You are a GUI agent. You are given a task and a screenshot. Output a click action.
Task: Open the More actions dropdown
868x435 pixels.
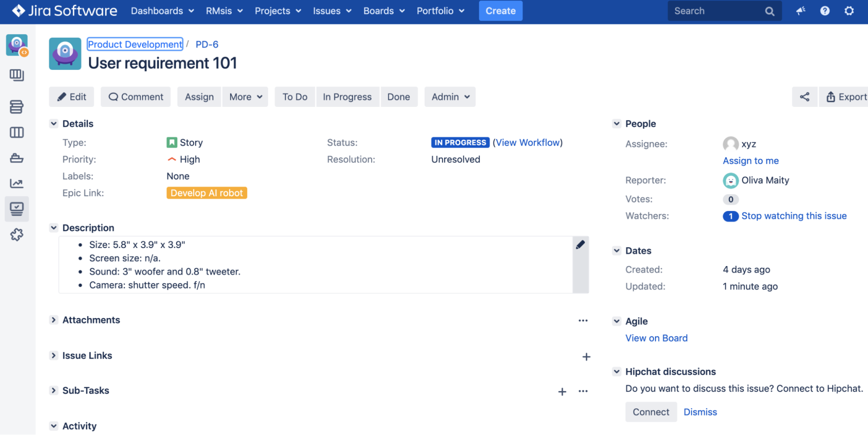[245, 97]
